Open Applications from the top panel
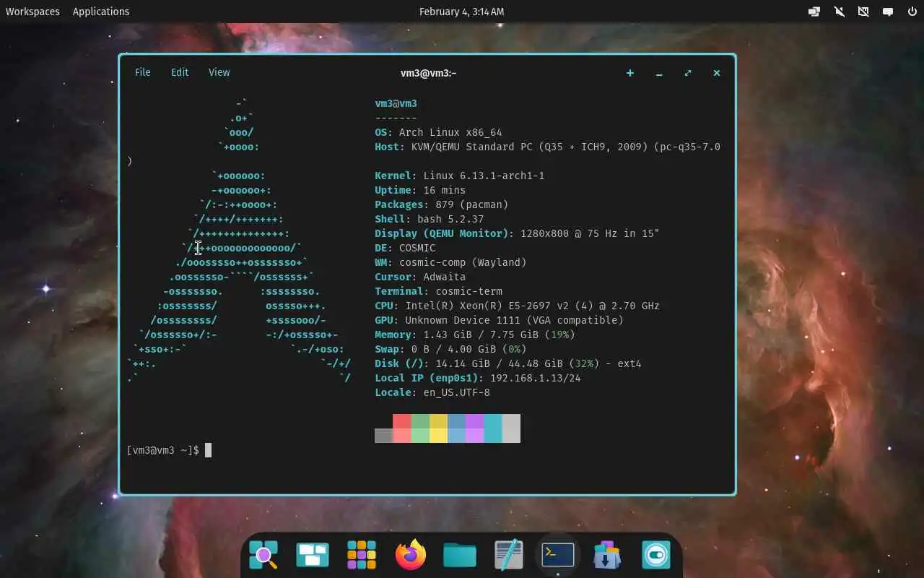Screen dimensions: 924x578 [101, 12]
